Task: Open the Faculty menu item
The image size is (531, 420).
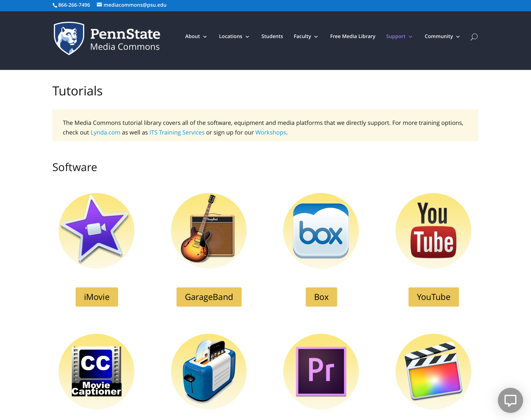Action: [x=302, y=36]
